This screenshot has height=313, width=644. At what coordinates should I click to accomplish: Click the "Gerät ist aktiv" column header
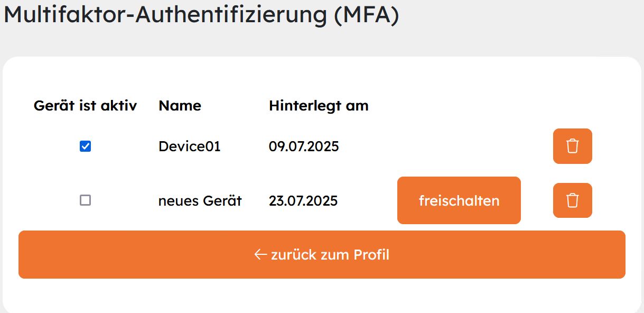click(x=85, y=106)
